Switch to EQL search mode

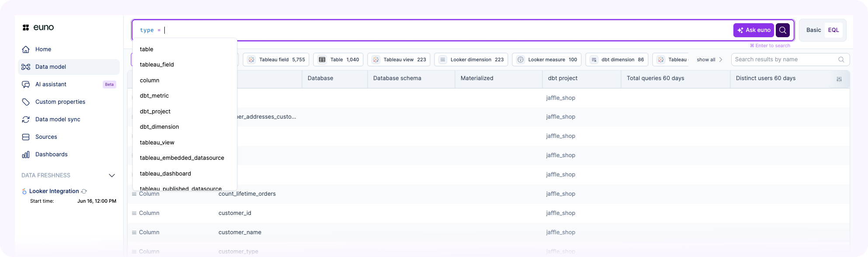(x=833, y=30)
